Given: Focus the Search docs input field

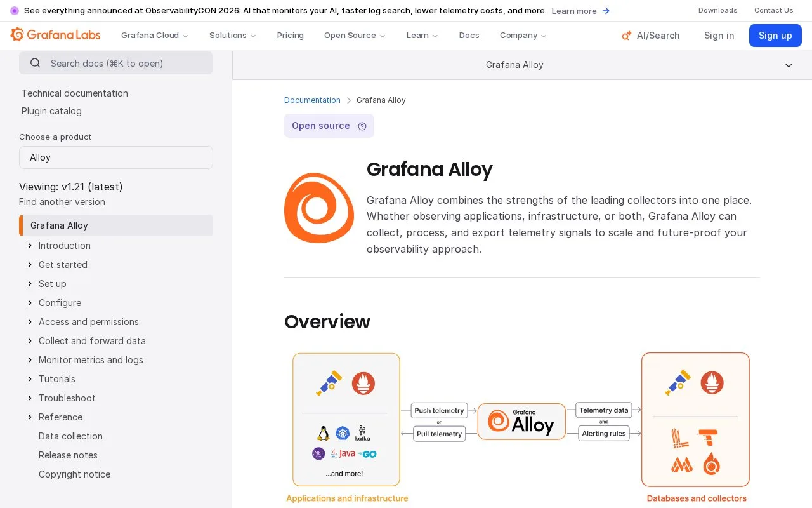Looking at the screenshot, I should tap(116, 63).
